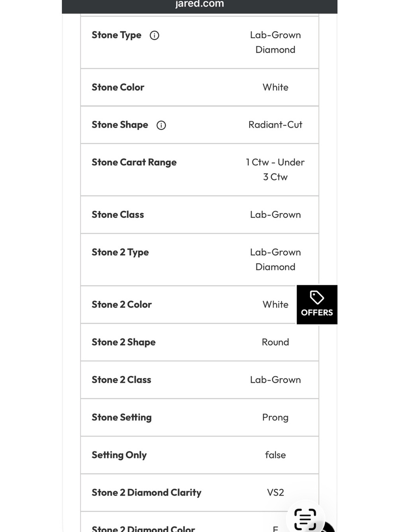Open the OFFERS side button
The image size is (399, 532).
[x=317, y=305]
